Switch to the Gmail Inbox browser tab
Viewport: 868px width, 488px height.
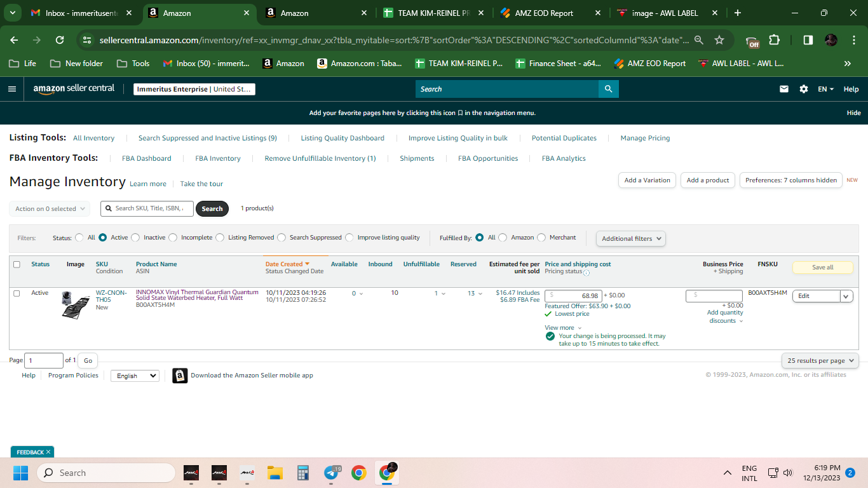[81, 13]
